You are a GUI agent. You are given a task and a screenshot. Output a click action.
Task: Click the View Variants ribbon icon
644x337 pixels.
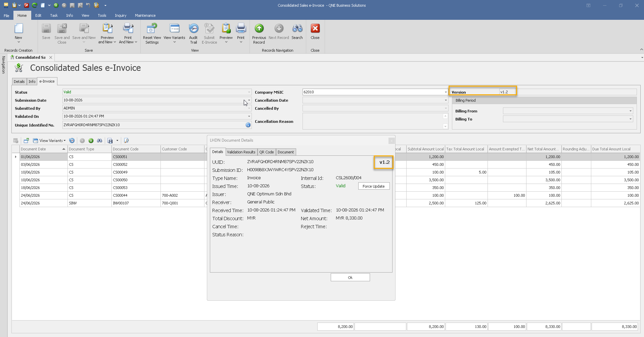pyautogui.click(x=174, y=29)
